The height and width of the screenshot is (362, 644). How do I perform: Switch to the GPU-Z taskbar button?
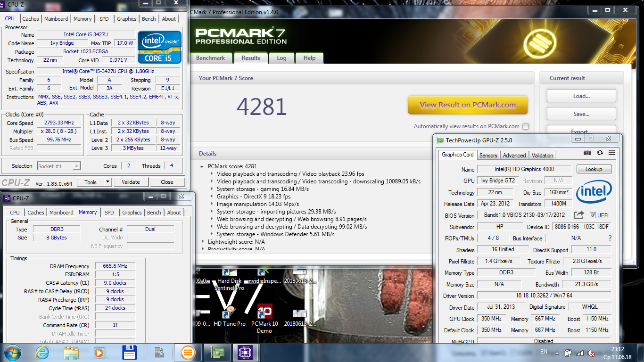pos(217,352)
